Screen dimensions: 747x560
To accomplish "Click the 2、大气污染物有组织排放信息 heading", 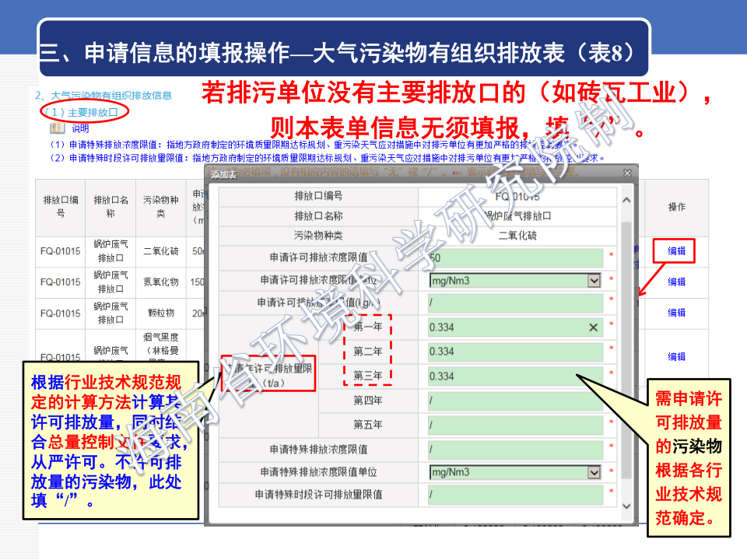I will pyautogui.click(x=103, y=96).
